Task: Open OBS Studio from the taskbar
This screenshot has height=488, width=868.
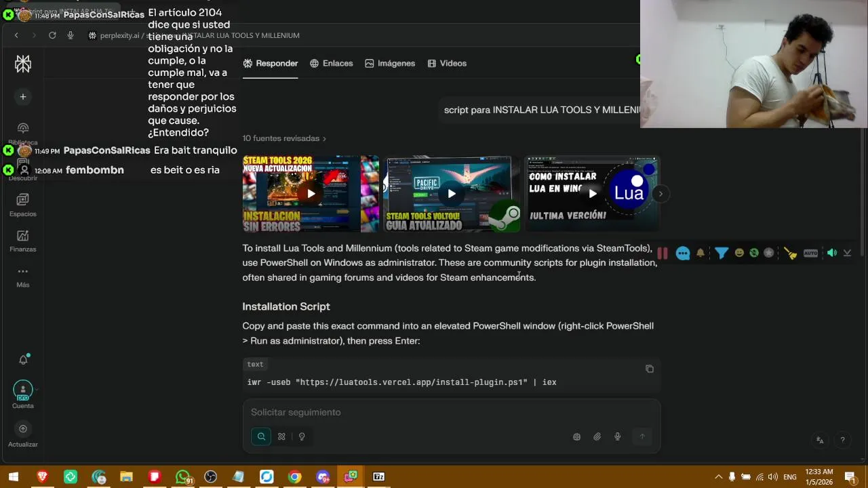Action: point(210,476)
